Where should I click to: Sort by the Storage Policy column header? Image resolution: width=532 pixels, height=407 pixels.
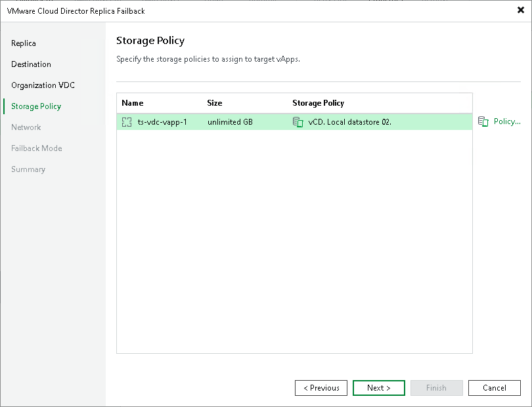[318, 103]
